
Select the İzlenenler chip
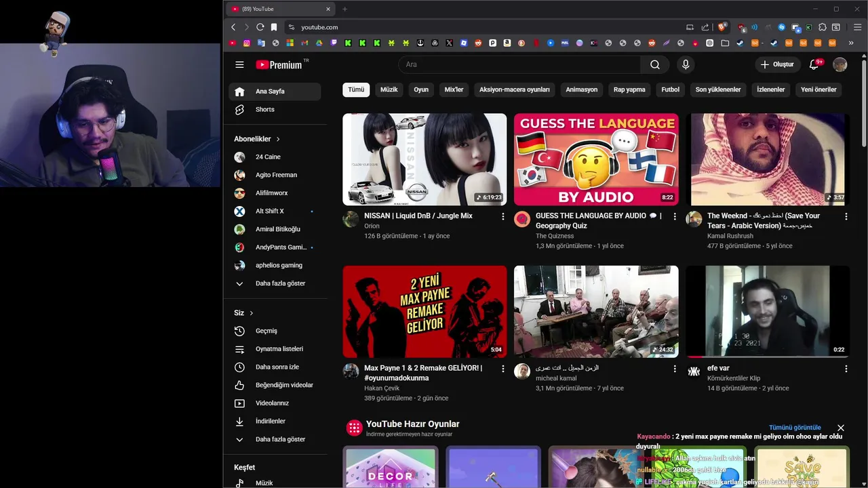point(771,89)
